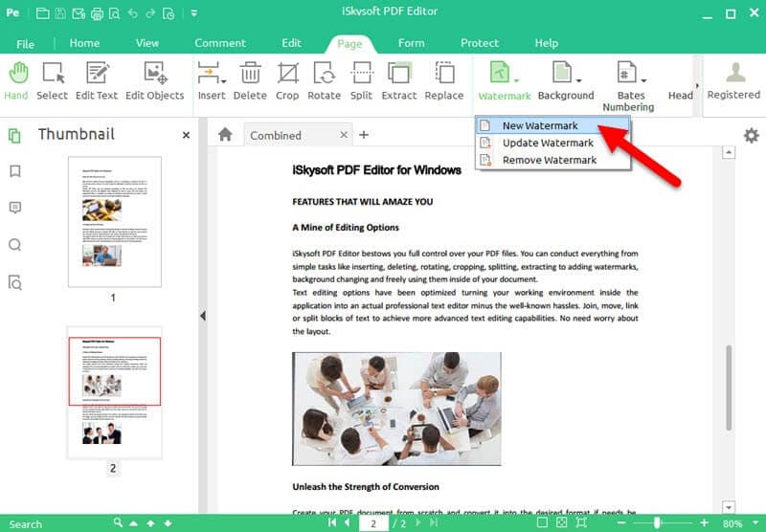This screenshot has height=532, width=766.
Task: Click the vertical scrollbar down arrow
Action: pos(729,507)
